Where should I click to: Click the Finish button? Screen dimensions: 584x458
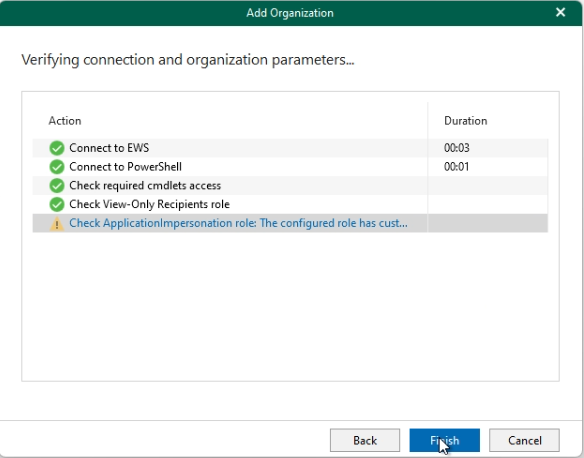[444, 440]
